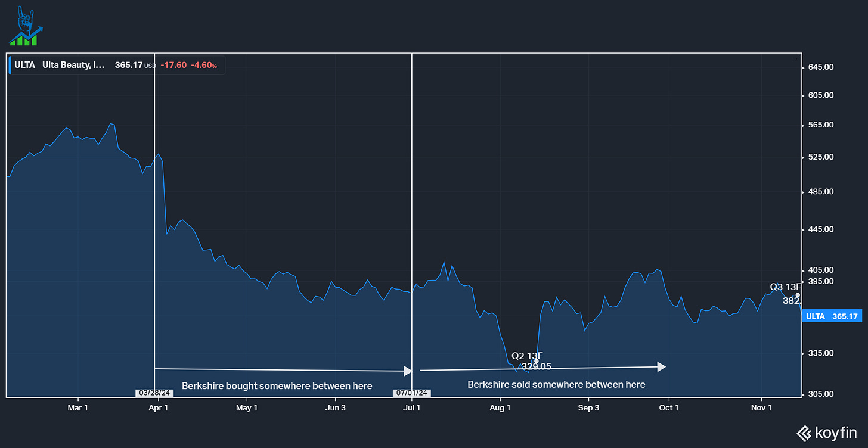Click the -4.60% percent change value
Image resolution: width=868 pixels, height=448 pixels.
pyautogui.click(x=204, y=65)
